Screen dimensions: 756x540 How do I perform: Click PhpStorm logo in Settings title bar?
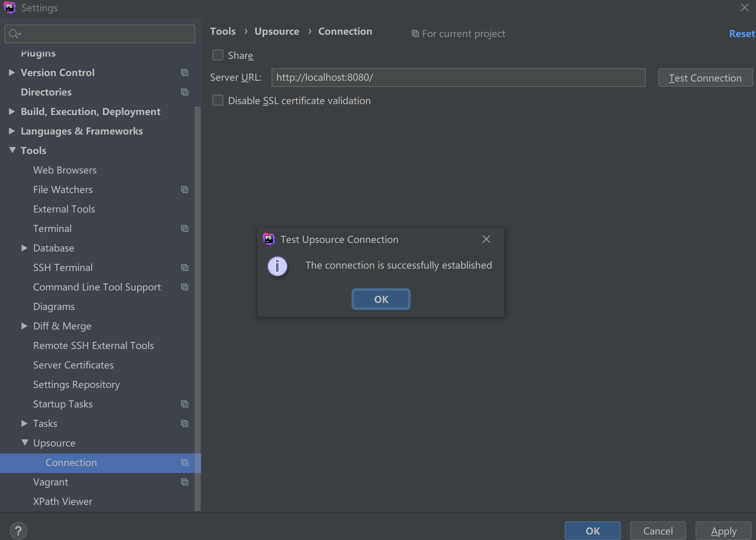coord(10,7)
